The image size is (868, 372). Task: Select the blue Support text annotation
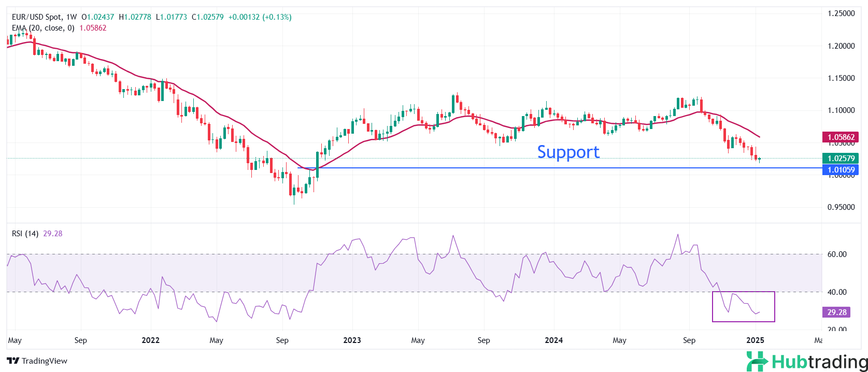pos(568,152)
